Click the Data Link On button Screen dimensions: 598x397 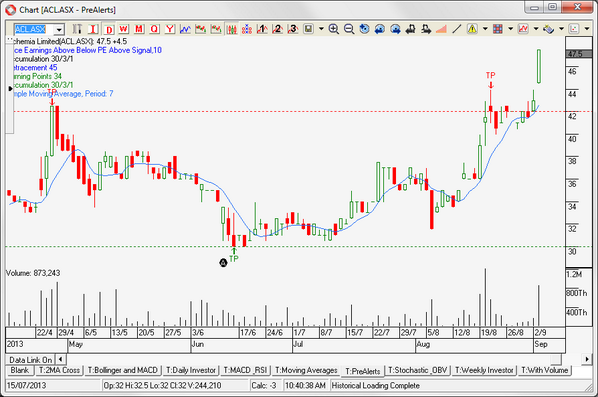point(31,360)
